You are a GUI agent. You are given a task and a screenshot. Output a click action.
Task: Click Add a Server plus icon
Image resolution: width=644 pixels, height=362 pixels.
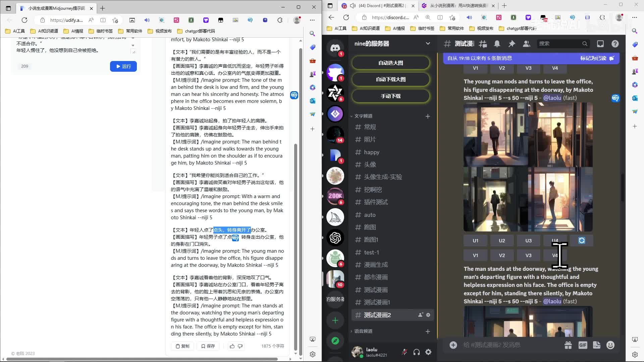335,320
